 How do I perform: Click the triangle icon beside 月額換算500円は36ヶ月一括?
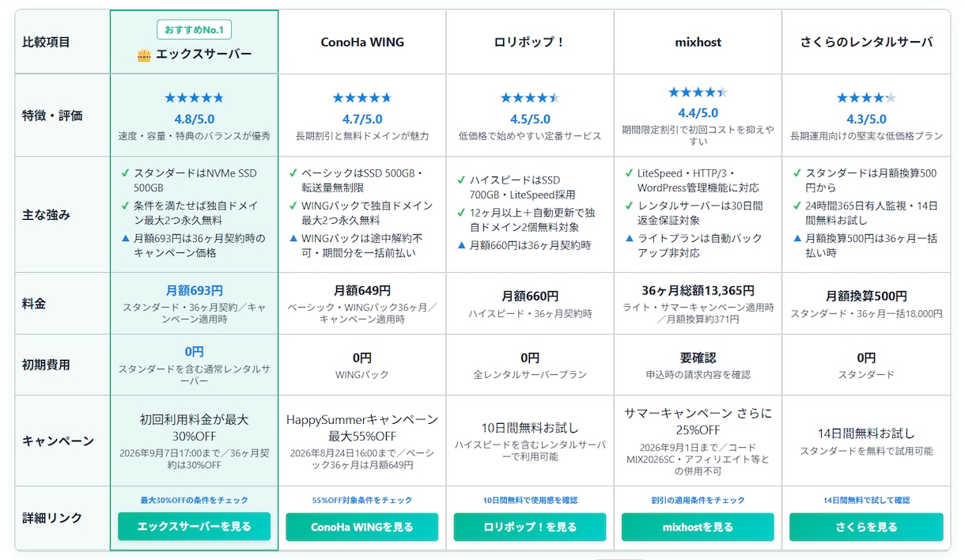797,238
